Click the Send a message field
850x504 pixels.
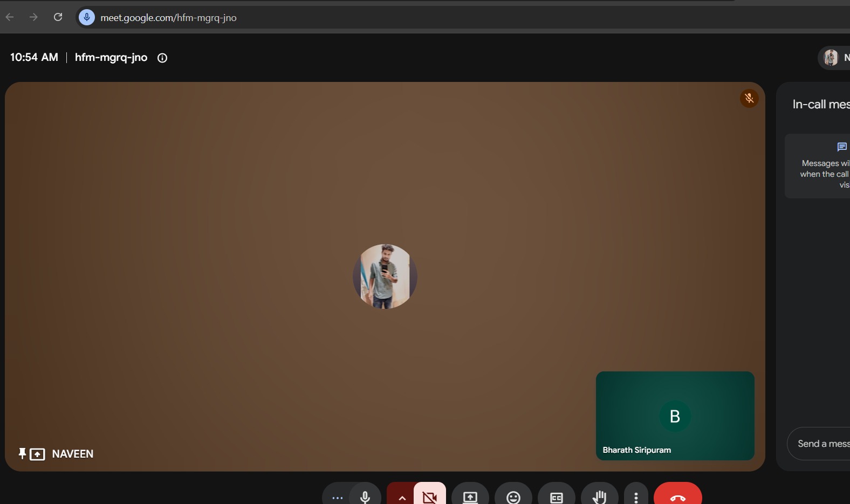point(819,444)
